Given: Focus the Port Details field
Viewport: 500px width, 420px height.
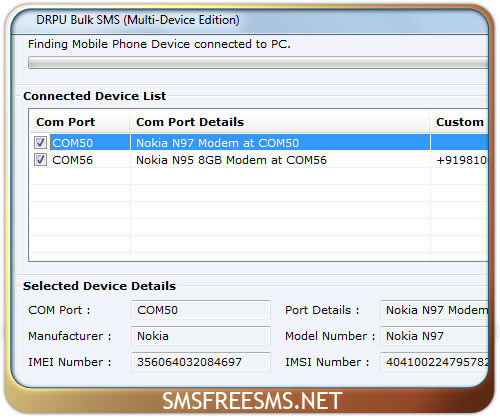Looking at the screenshot, I should click(x=434, y=310).
